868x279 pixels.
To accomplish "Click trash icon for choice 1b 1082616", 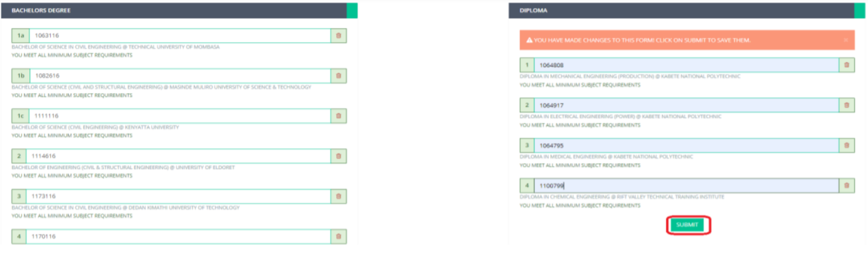I will [x=338, y=76].
